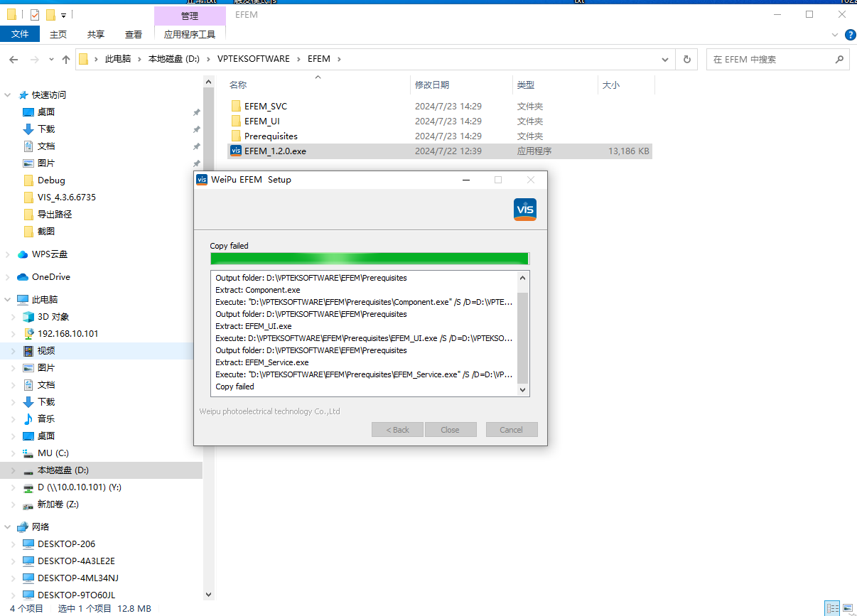Click the folder icon inside the address bar
The width and height of the screenshot is (857, 616).
[x=84, y=60]
